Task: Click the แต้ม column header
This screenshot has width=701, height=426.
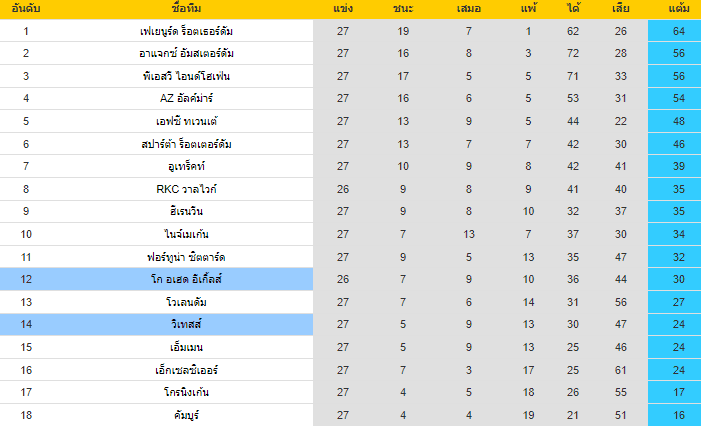Action: pos(678,9)
